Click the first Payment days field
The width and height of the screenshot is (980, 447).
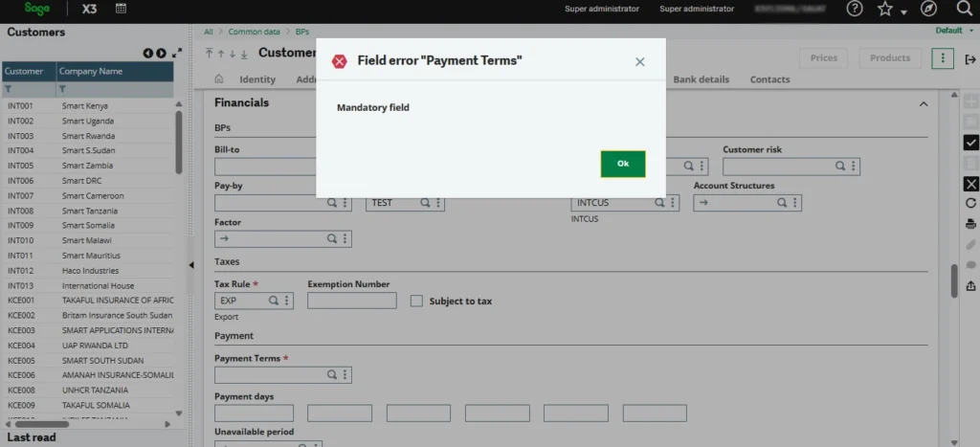(x=254, y=413)
